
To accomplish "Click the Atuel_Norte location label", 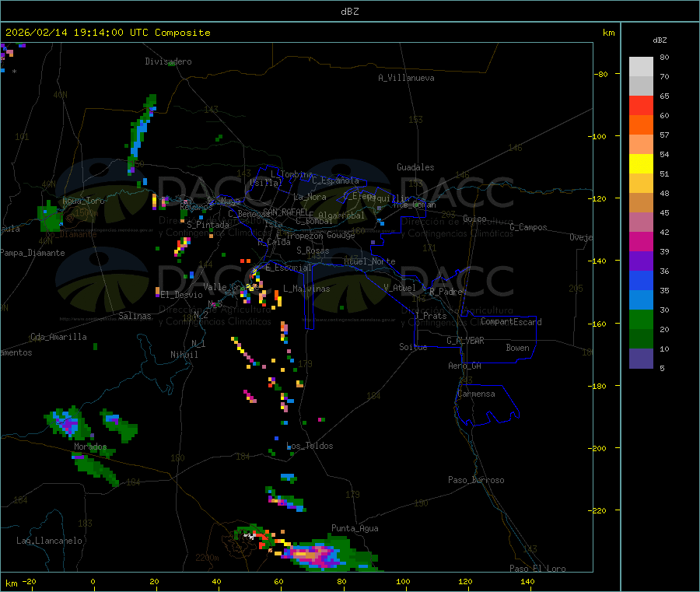I will point(369,261).
